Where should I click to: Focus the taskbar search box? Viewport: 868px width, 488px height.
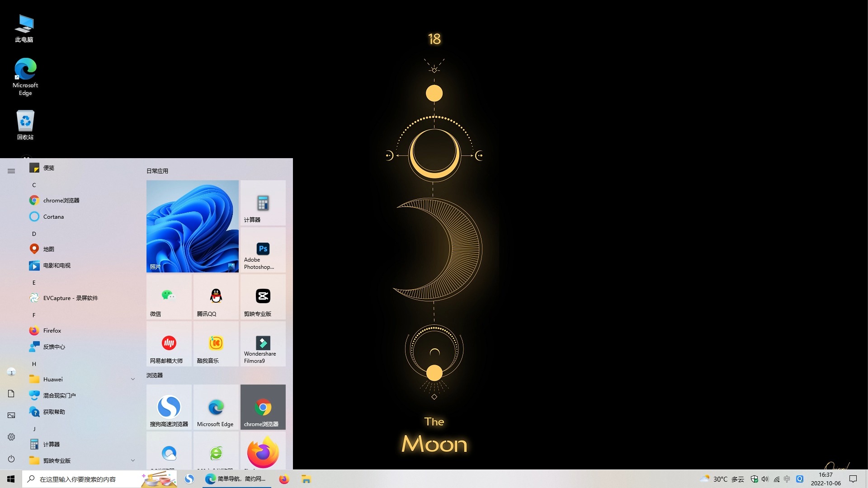point(99,479)
